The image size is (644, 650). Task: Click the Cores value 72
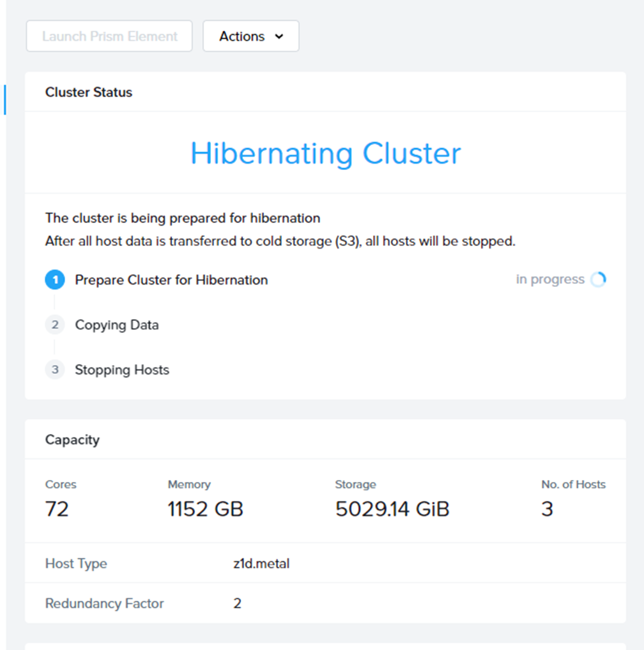(x=57, y=509)
